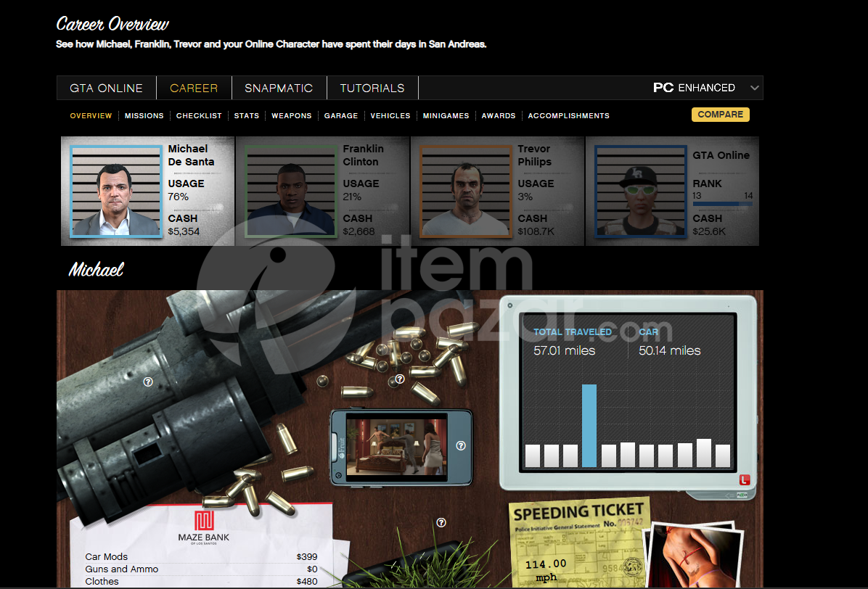868x589 pixels.
Task: Click Michael's "76%" usage value
Action: pyautogui.click(x=179, y=197)
